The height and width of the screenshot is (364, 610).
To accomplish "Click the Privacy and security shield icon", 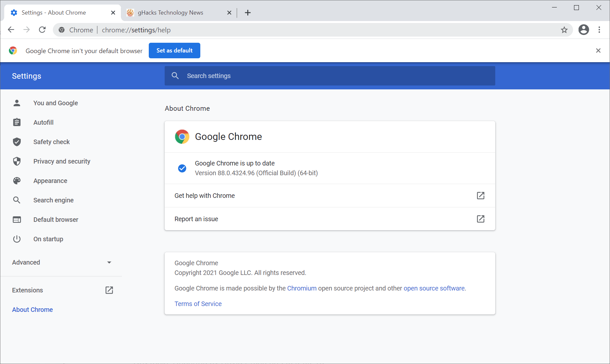I will [17, 161].
